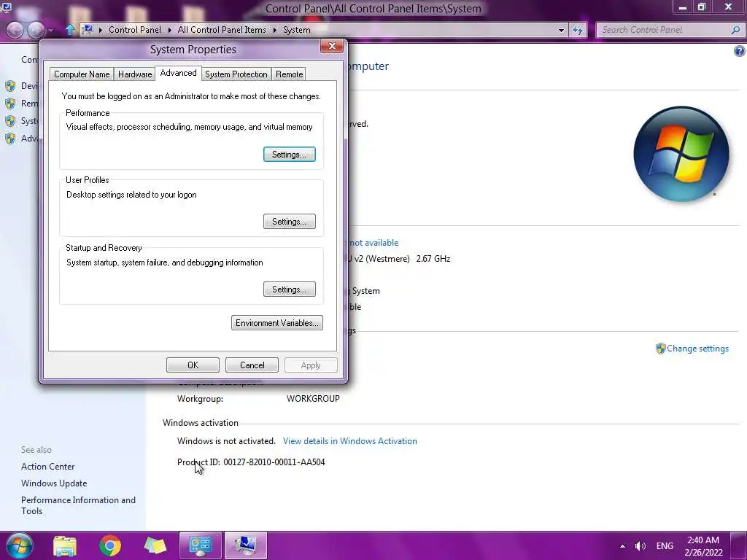The width and height of the screenshot is (747, 560).
Task: Open User Profiles Settings button
Action: pyautogui.click(x=289, y=222)
